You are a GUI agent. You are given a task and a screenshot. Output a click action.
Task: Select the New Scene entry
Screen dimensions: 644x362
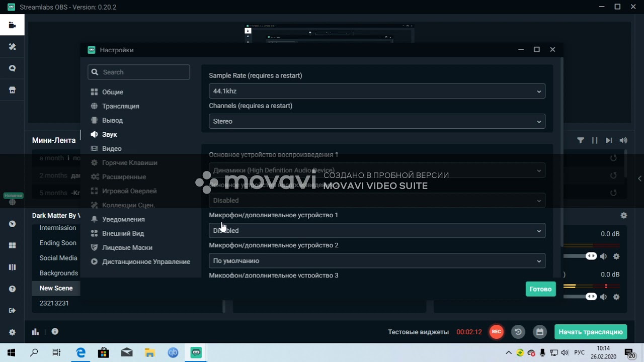coord(56,288)
